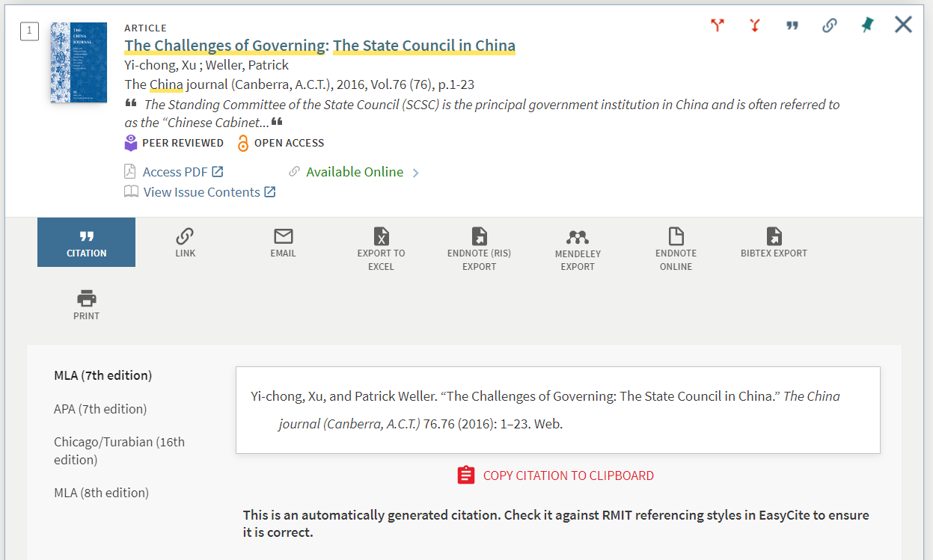This screenshot has width=933, height=560.
Task: Pin this article to favorites
Action: (x=866, y=25)
